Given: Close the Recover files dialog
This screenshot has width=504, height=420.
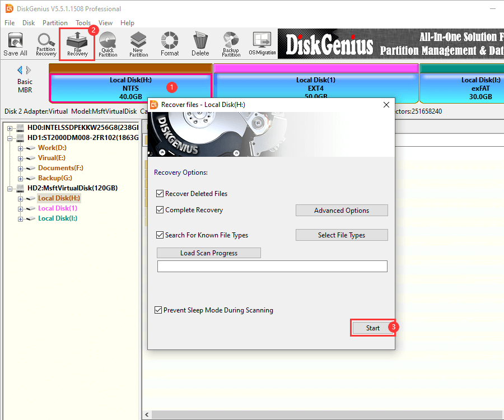Looking at the screenshot, I should click(386, 105).
